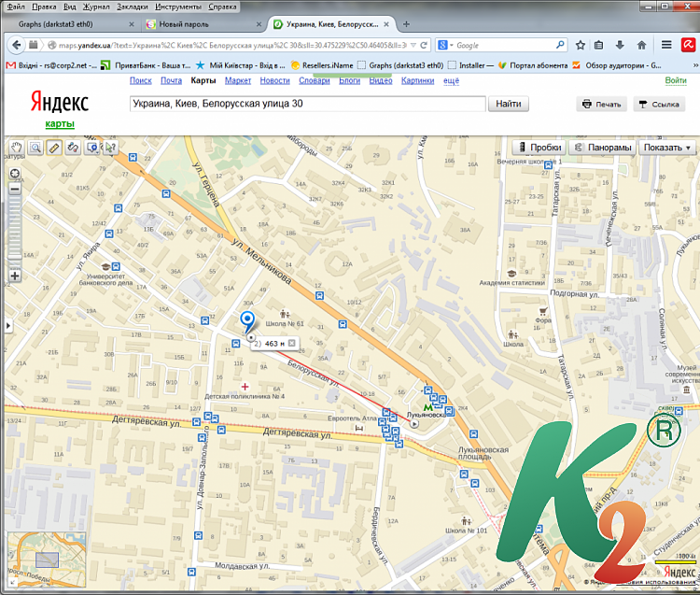Click the Ссылка link button
This screenshot has height=595, width=700.
pyautogui.click(x=659, y=104)
